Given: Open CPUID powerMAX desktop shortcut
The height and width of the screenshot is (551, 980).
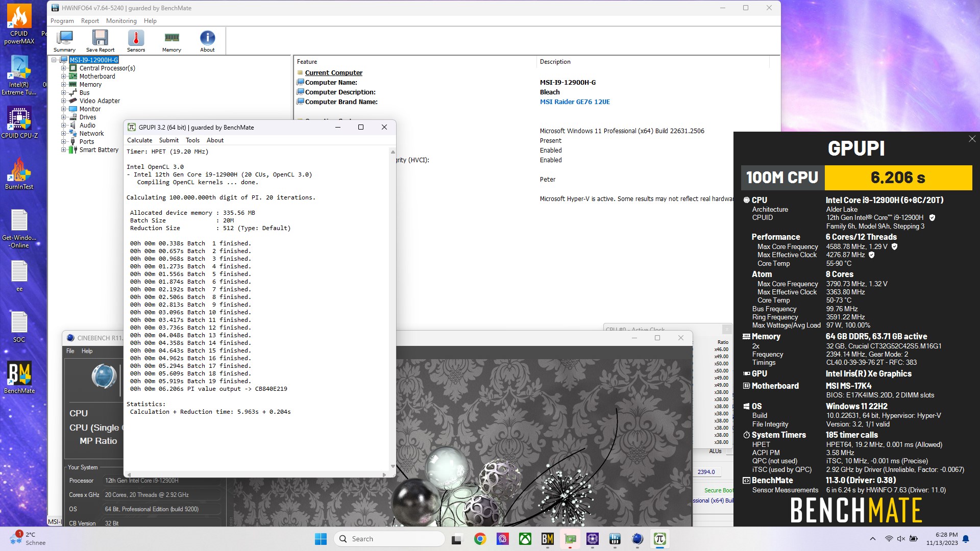Looking at the screenshot, I should (19, 24).
